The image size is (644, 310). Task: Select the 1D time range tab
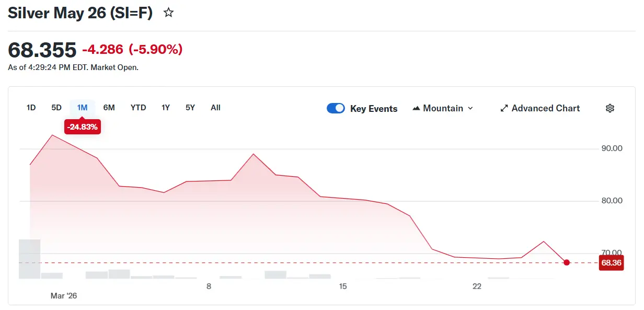[x=31, y=108]
